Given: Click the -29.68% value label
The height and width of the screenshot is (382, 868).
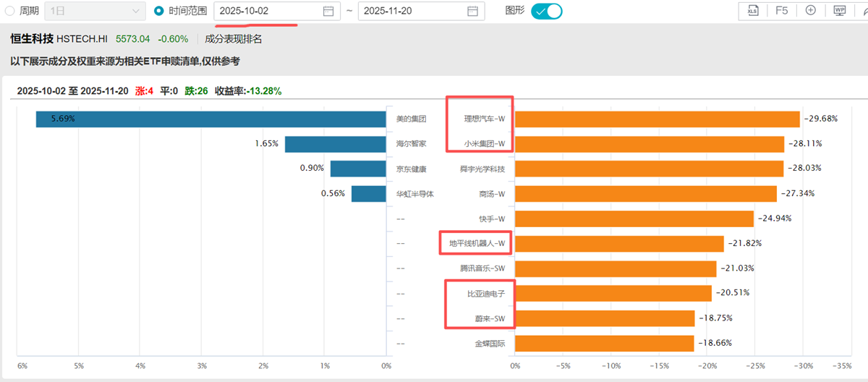Looking at the screenshot, I should coord(821,119).
